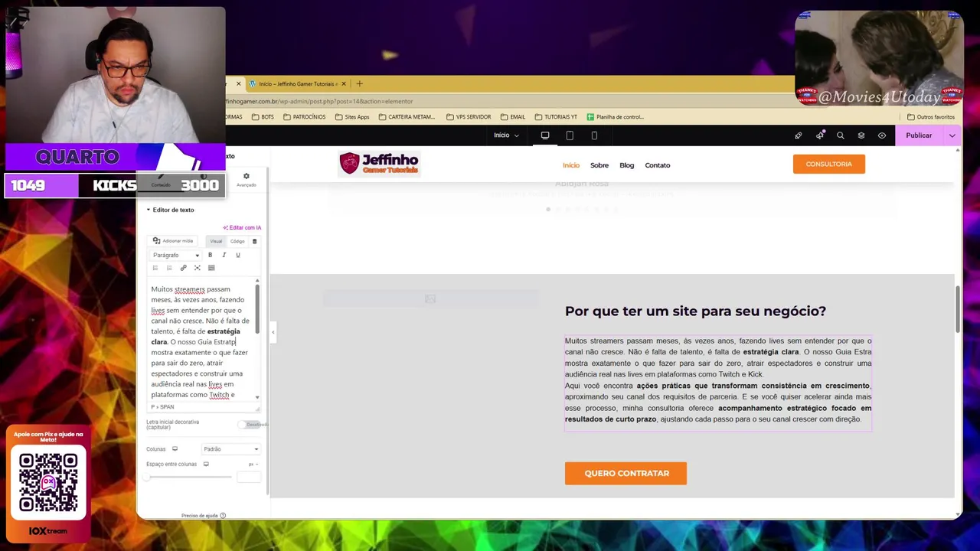This screenshot has width=980, height=551.
Task: Adjust the Espaço entre colunas slider
Action: (188, 477)
